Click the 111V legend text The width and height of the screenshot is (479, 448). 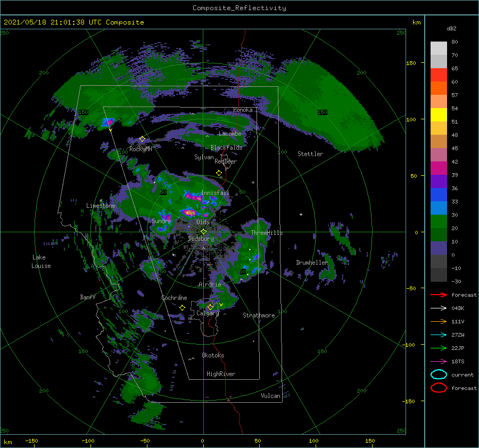458,321
